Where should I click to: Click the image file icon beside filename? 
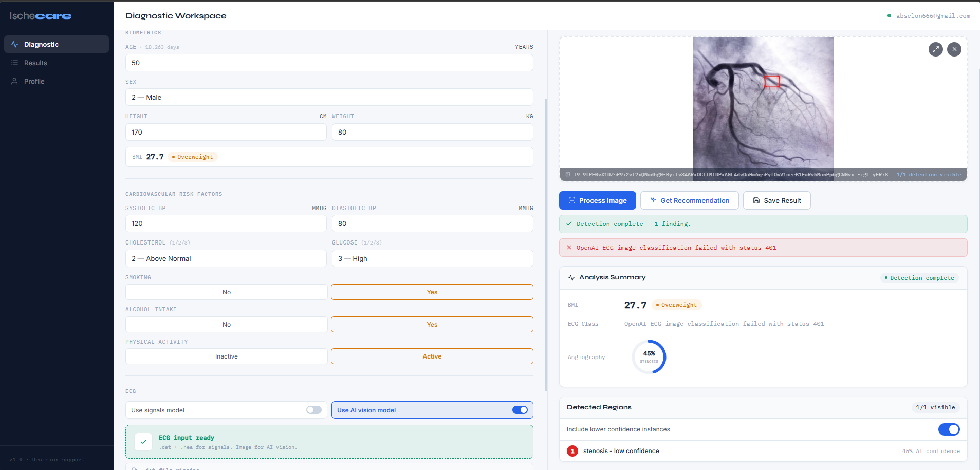pyautogui.click(x=568, y=175)
